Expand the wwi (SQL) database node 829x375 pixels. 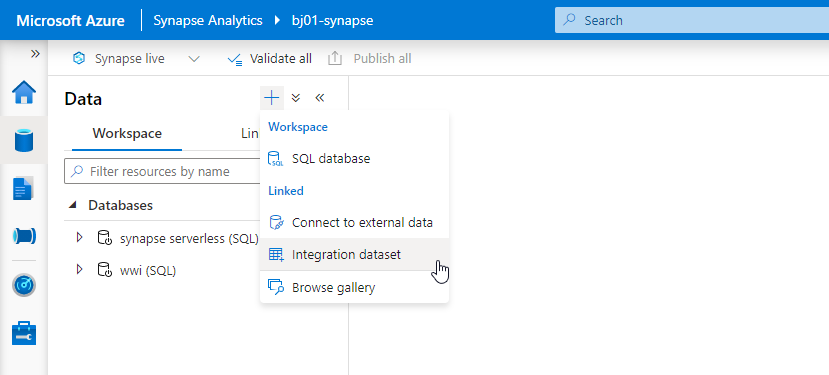[x=80, y=270]
